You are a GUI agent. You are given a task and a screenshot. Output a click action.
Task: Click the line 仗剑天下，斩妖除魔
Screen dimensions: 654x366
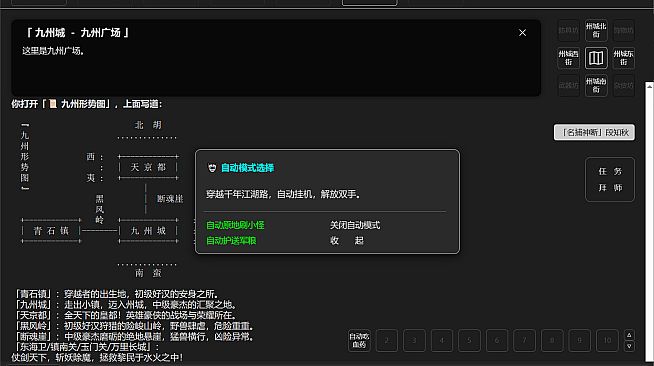pos(97,357)
